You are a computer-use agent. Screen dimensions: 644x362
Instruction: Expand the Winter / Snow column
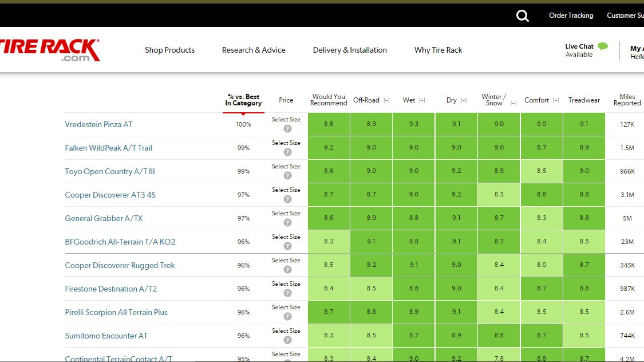tap(513, 103)
